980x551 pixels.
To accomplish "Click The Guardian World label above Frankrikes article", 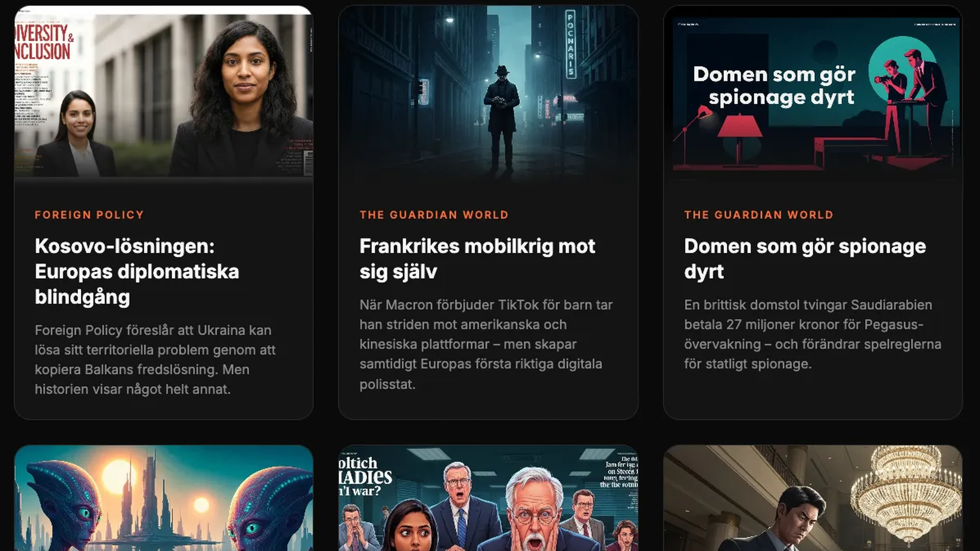I will coord(434,215).
